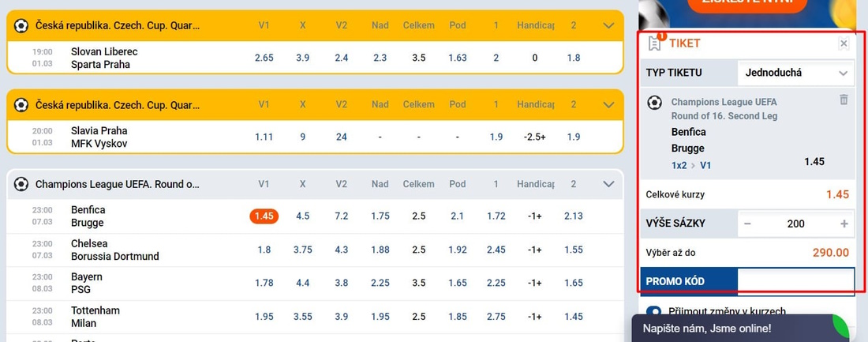Screen dimensions: 868x342
Task: Collapse the Slavia Praha Czech Cup section
Action: (609, 104)
